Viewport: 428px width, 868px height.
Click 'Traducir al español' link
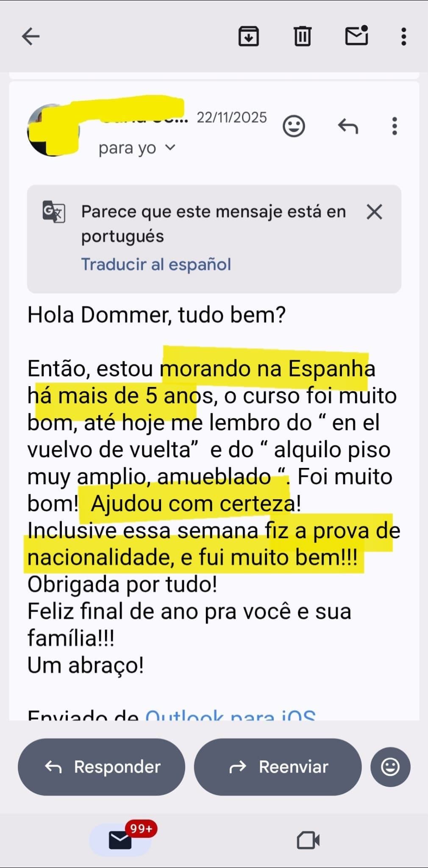tap(156, 264)
